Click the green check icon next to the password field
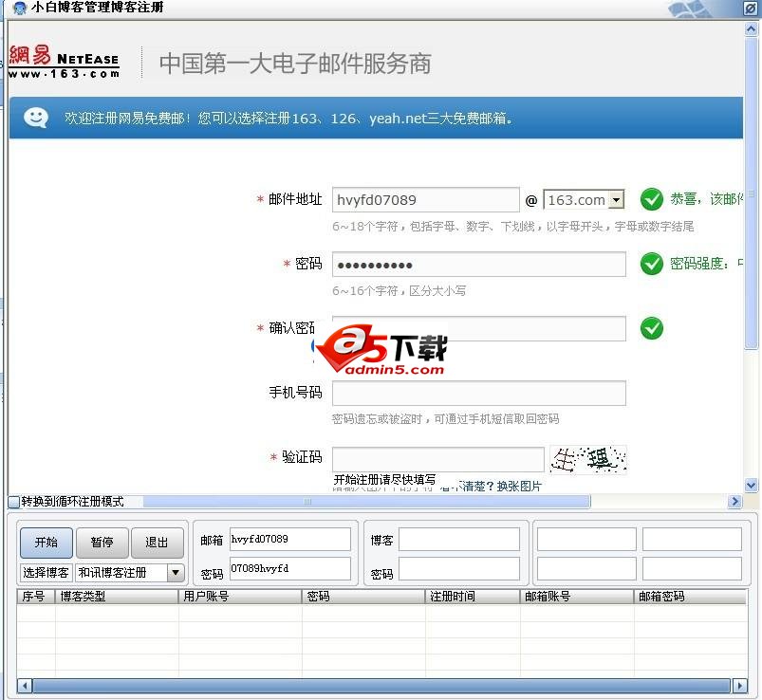Viewport: 762px width, 700px height. tap(652, 264)
